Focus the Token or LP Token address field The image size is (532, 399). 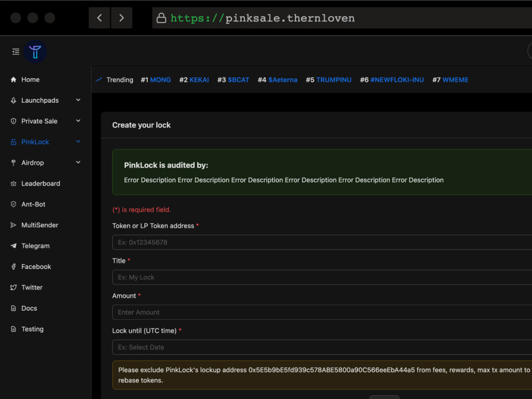pos(322,242)
